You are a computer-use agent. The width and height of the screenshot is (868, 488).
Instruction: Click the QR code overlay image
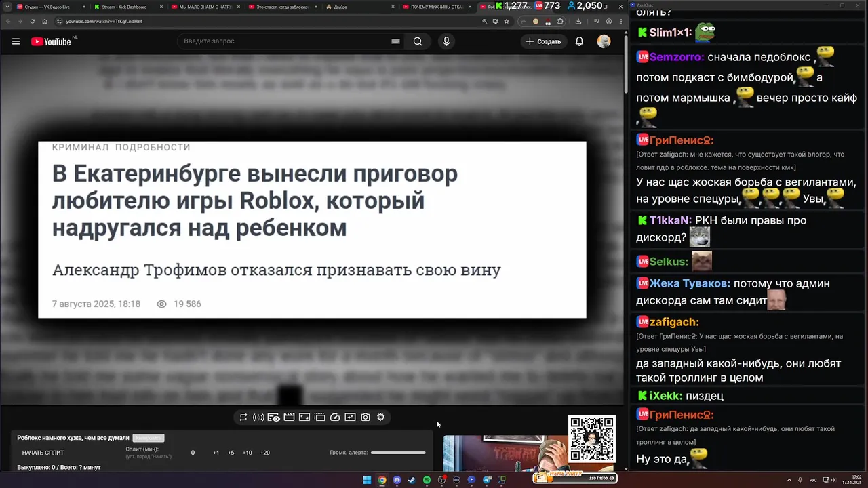pyautogui.click(x=592, y=439)
